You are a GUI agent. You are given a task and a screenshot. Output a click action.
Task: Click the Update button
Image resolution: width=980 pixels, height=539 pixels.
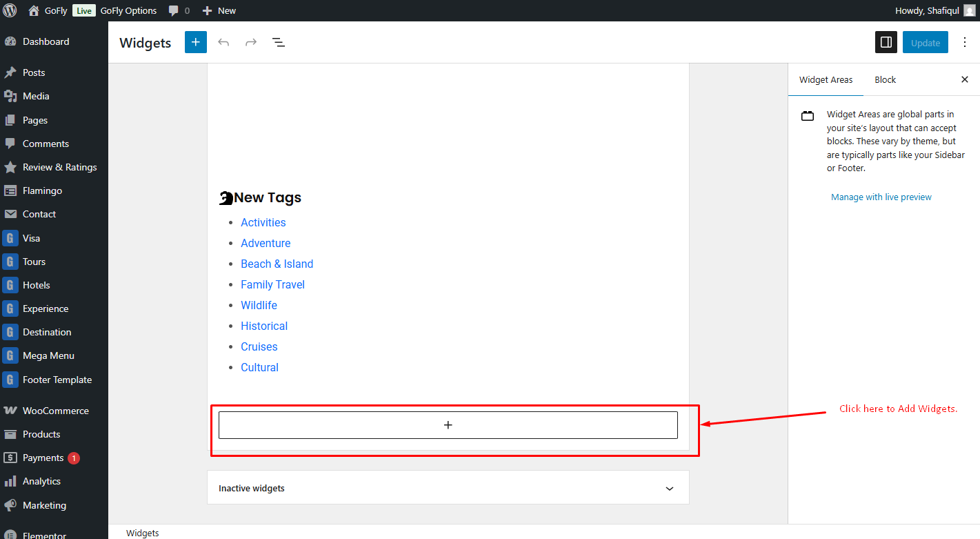(926, 42)
